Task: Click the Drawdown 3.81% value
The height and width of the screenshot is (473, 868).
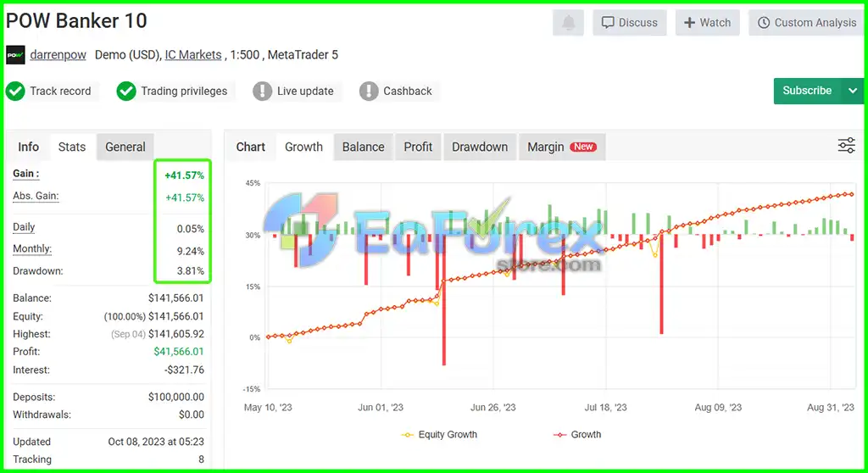Action: 191,271
